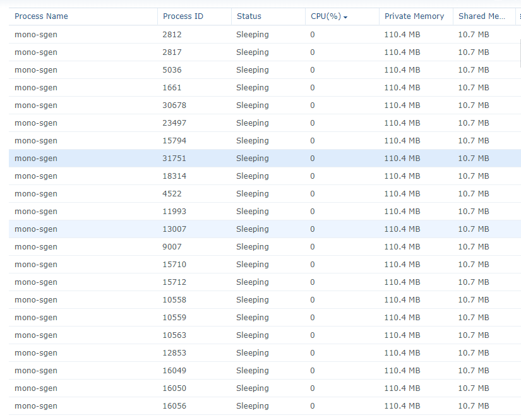Click the 110.4 MB cell of process 10558
The width and height of the screenshot is (521, 420).
402,300
